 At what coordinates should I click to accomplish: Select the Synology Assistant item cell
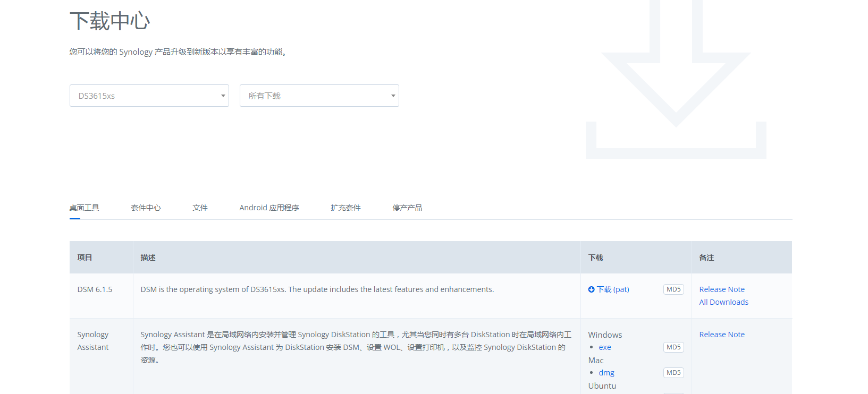(x=101, y=356)
